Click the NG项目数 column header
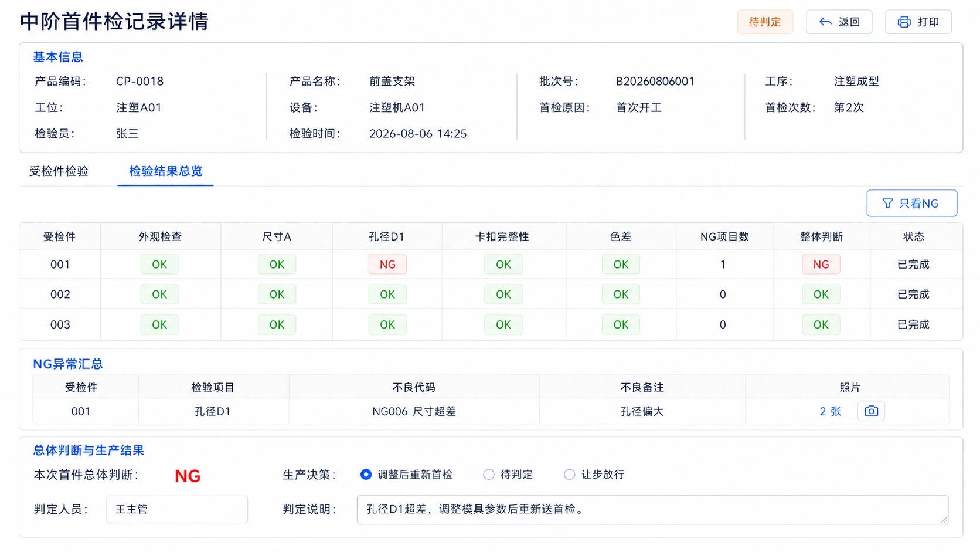This screenshot has height=552, width=980. (x=724, y=237)
